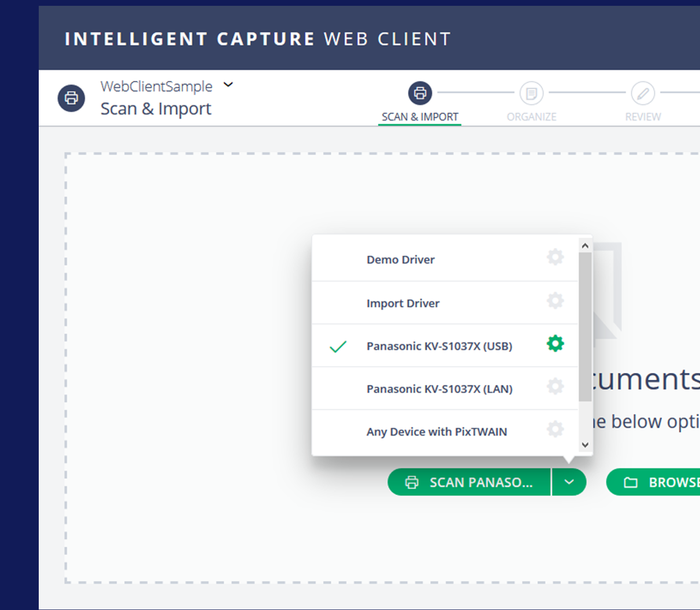Select Panasonic KV-S1037X (USB) entry
This screenshot has height=610, width=700.
coord(445,346)
